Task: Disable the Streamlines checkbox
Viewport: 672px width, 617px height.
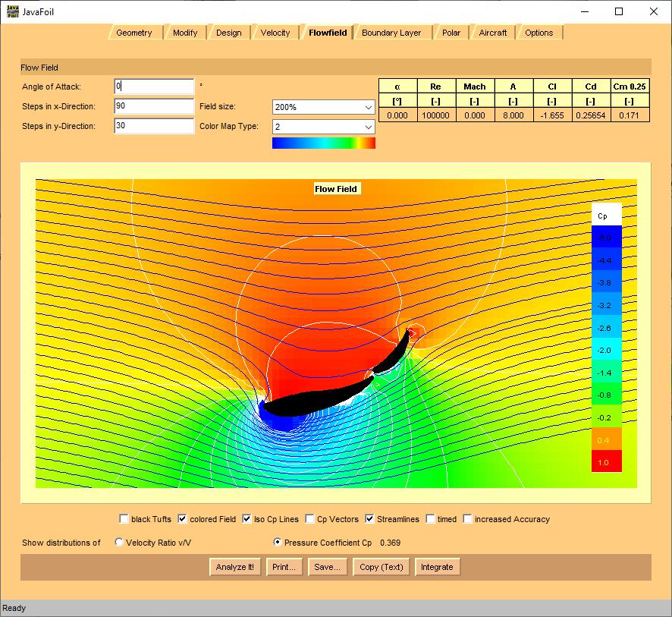Action: [x=369, y=519]
